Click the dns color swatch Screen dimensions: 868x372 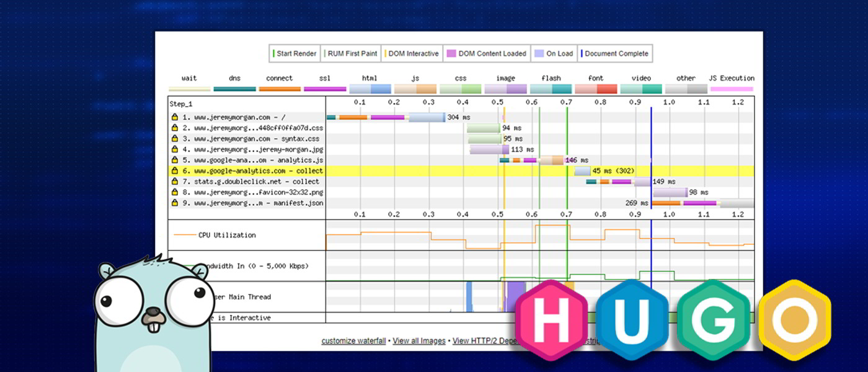click(234, 89)
